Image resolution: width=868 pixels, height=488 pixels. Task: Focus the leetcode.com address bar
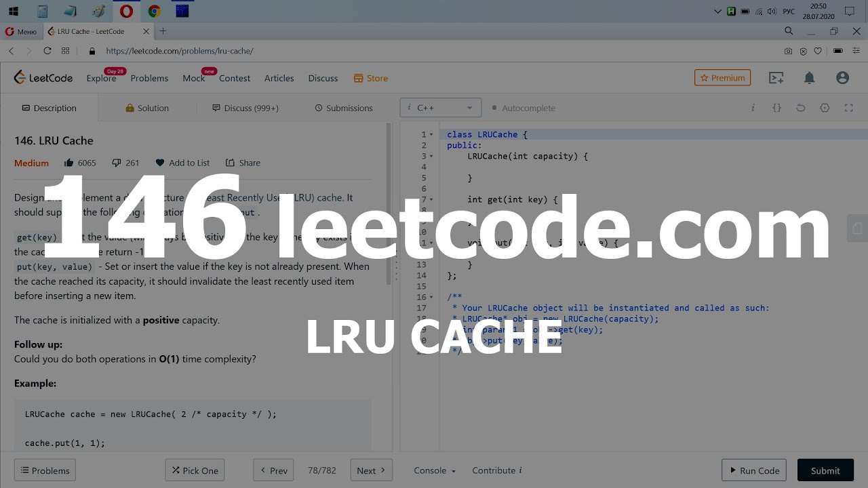coord(434,51)
